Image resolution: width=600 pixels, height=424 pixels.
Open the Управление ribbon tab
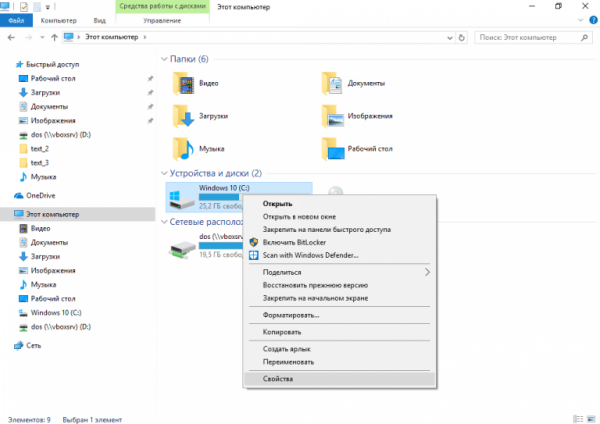point(162,20)
